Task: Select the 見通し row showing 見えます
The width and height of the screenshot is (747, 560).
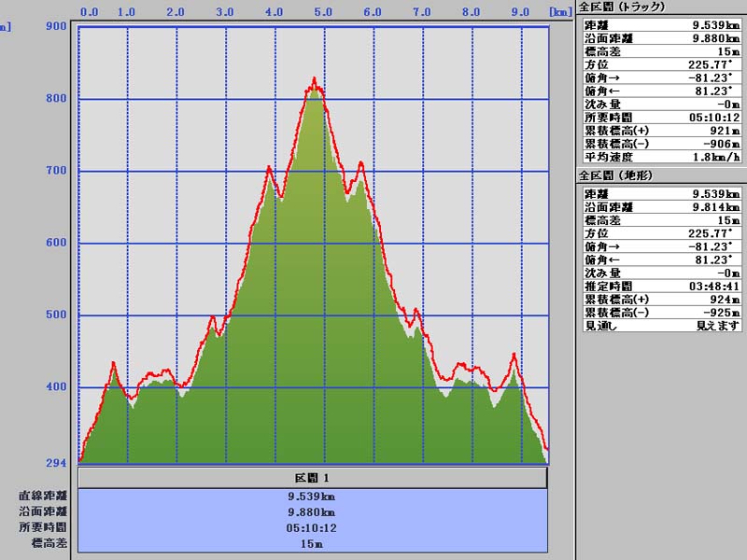Action: tap(661, 326)
